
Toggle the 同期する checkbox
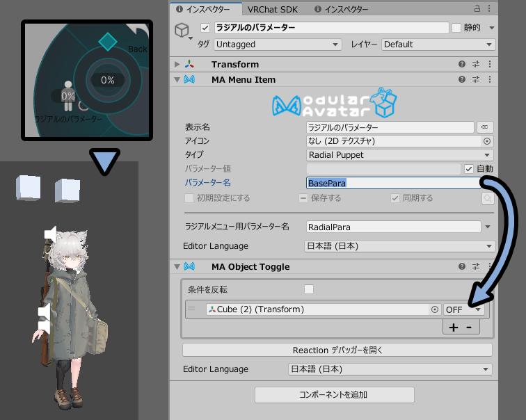coord(395,198)
